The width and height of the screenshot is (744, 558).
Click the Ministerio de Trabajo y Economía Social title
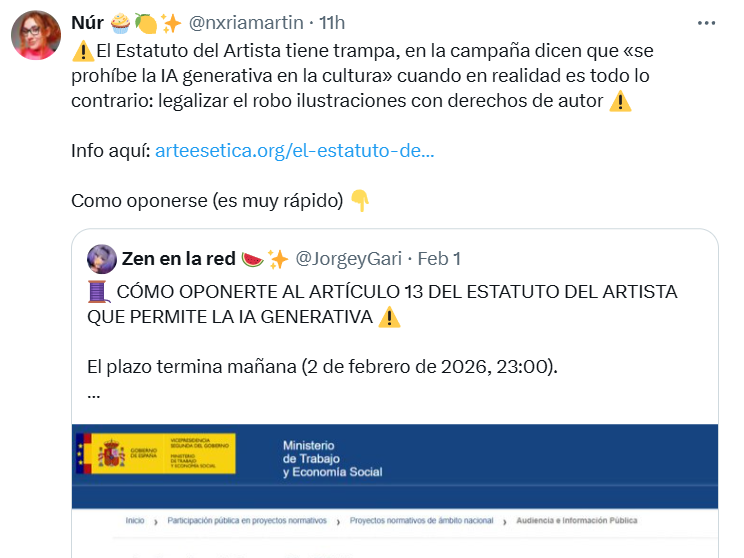[x=332, y=458]
